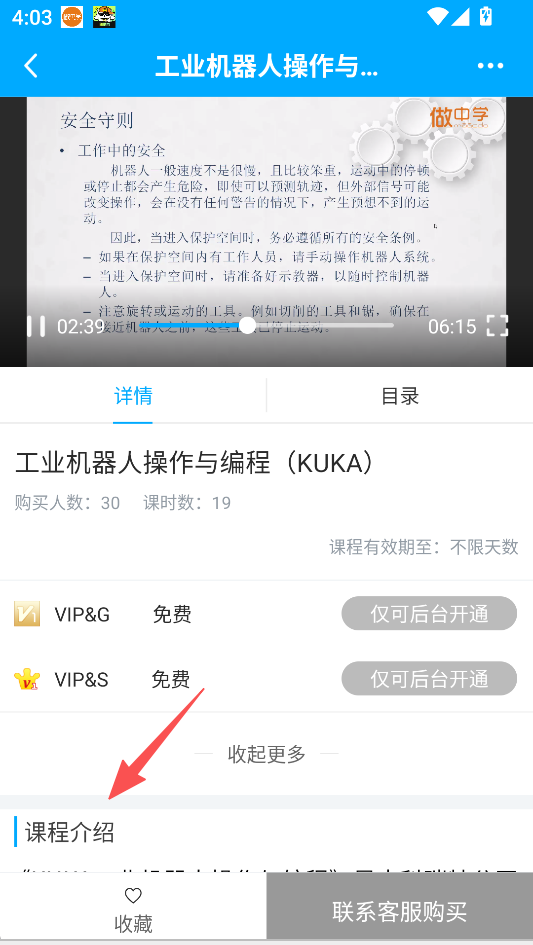Screen dimensions: 533x945
Task: Tap the orange notification app icon
Action: (x=72, y=17)
